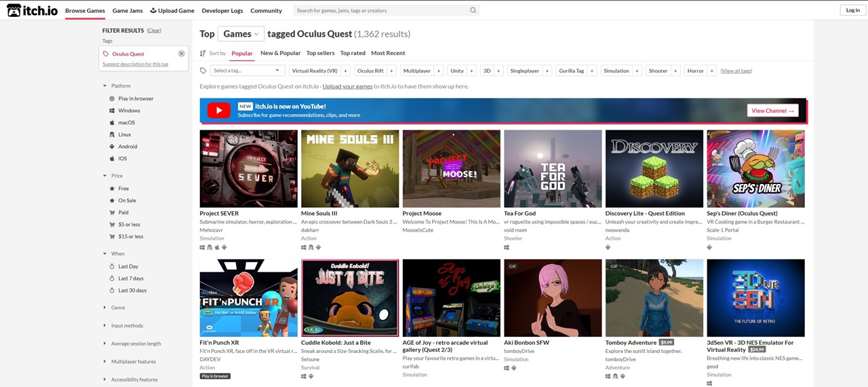Open Community in the top navigation

[266, 10]
